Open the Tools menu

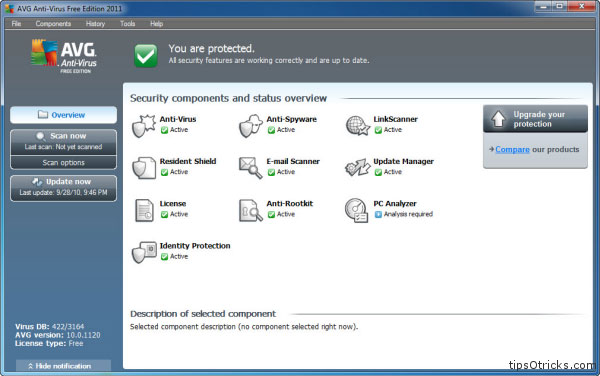point(127,24)
